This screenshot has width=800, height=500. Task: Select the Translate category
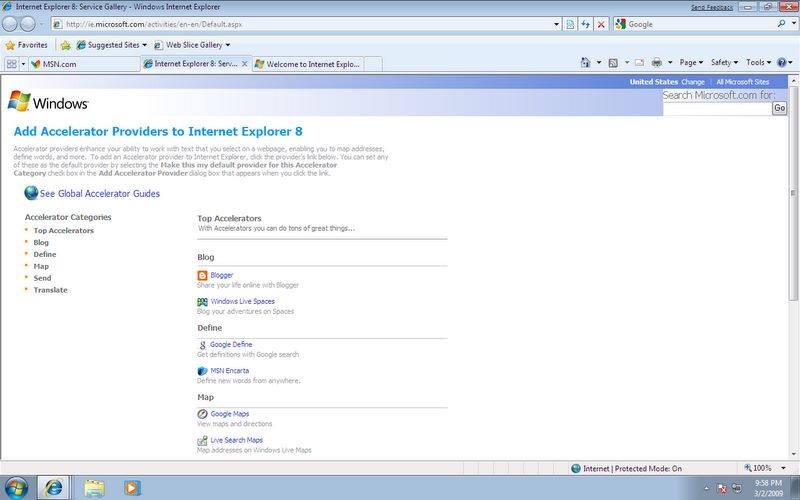coord(51,290)
